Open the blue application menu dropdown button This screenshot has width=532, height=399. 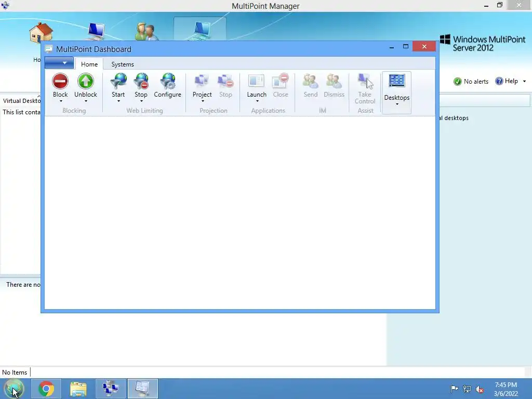pyautogui.click(x=59, y=63)
